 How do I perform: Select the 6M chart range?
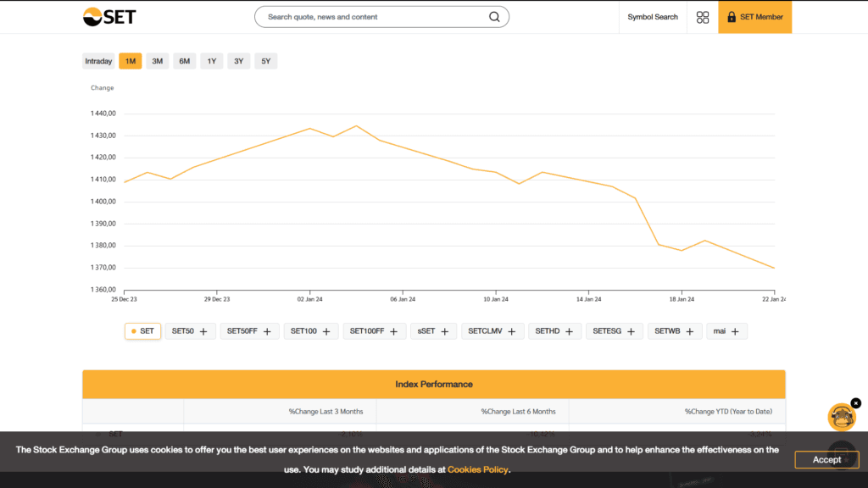point(184,61)
